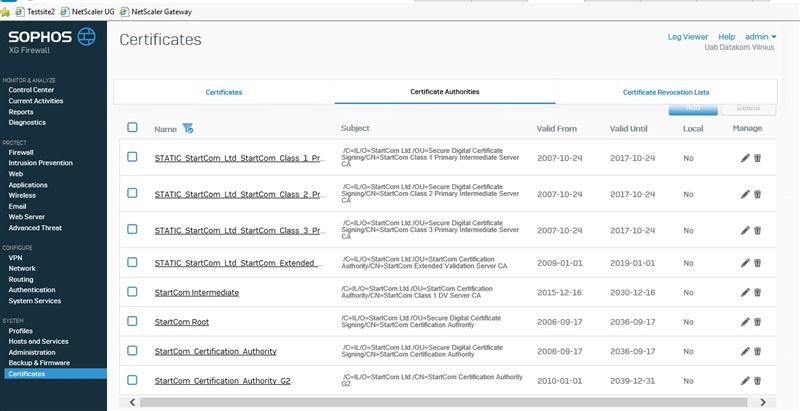Click the favorites star icon
This screenshot has height=411, width=800.
[x=5, y=11]
